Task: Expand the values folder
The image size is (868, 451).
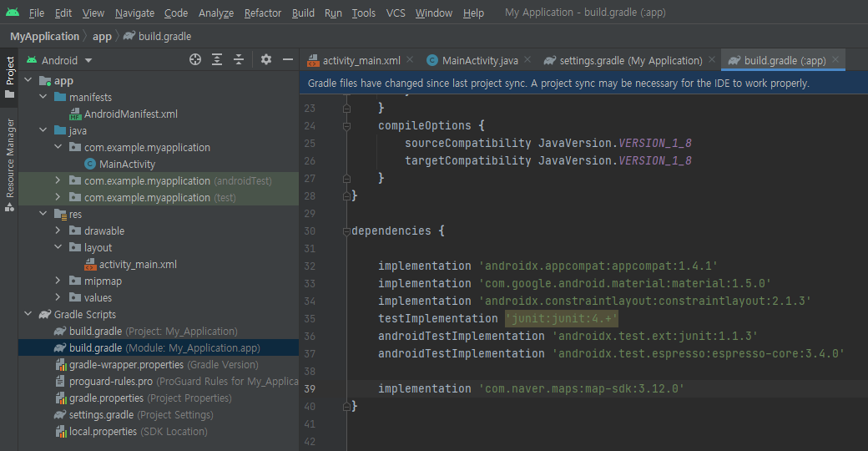Action: click(58, 297)
